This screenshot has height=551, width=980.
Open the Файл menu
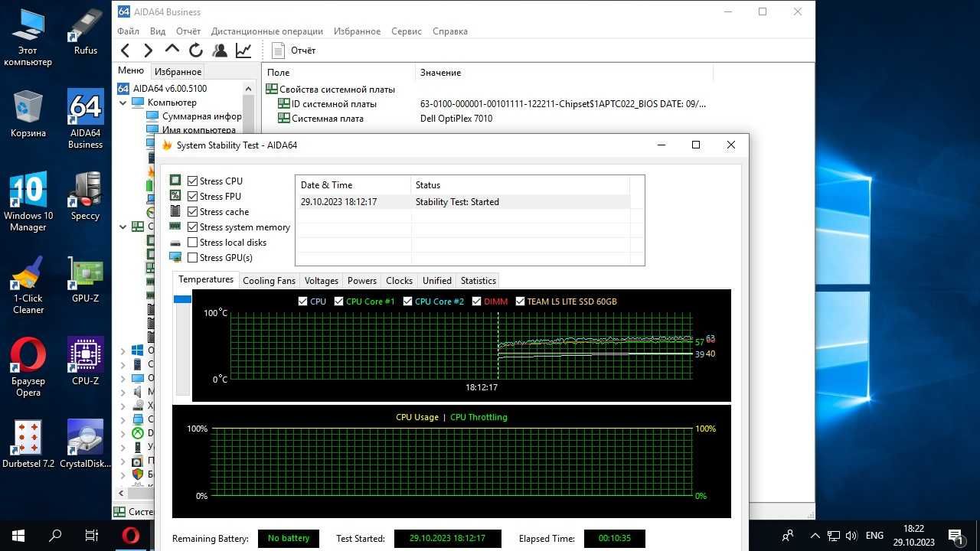[x=128, y=31]
